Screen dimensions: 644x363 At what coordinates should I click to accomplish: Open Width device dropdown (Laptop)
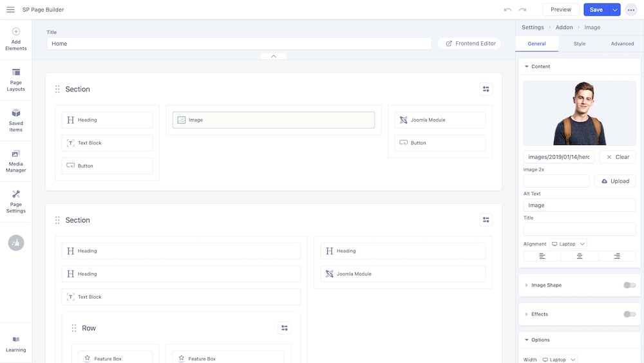559,359
